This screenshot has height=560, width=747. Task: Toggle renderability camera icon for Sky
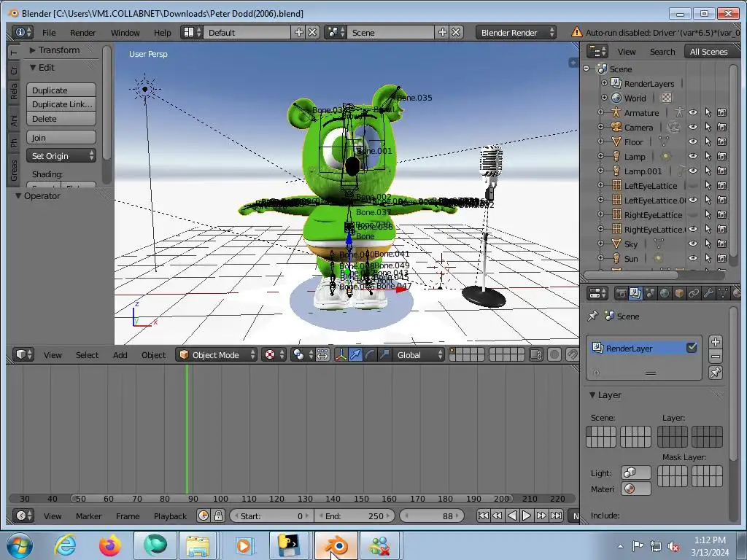[x=722, y=244]
